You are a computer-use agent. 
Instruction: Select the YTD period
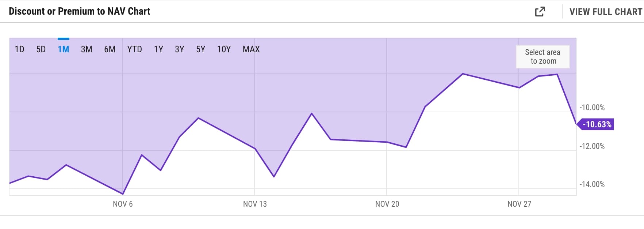pyautogui.click(x=135, y=49)
